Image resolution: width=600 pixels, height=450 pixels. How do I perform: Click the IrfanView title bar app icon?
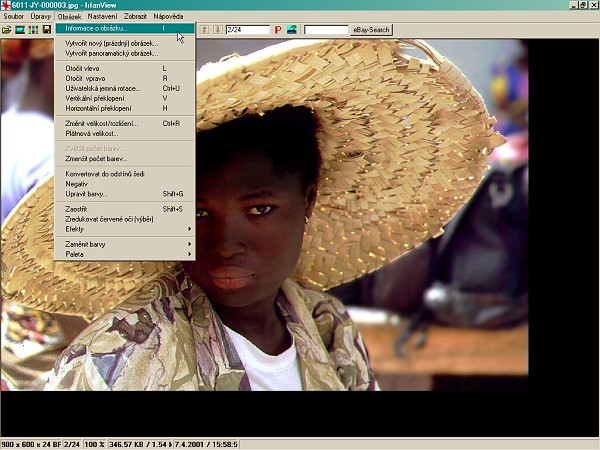[6, 6]
